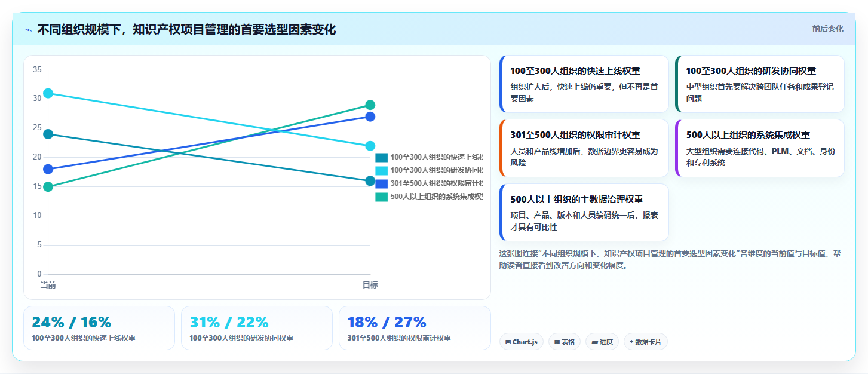Click the y-axis value 20
Screen dimensions: 868x374
click(37, 158)
